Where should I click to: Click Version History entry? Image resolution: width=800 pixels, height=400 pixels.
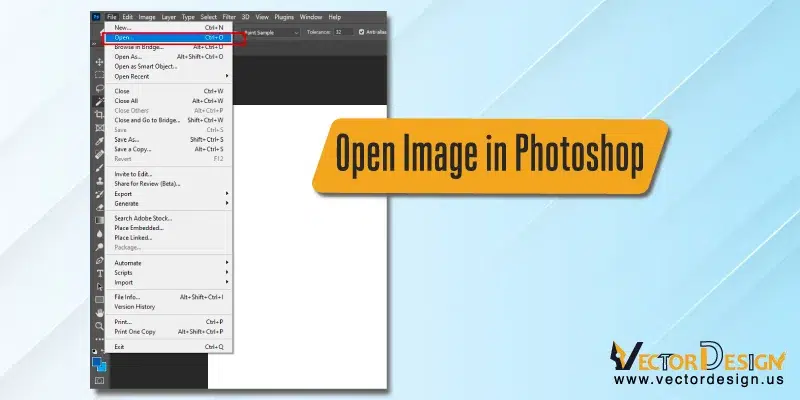169,307
